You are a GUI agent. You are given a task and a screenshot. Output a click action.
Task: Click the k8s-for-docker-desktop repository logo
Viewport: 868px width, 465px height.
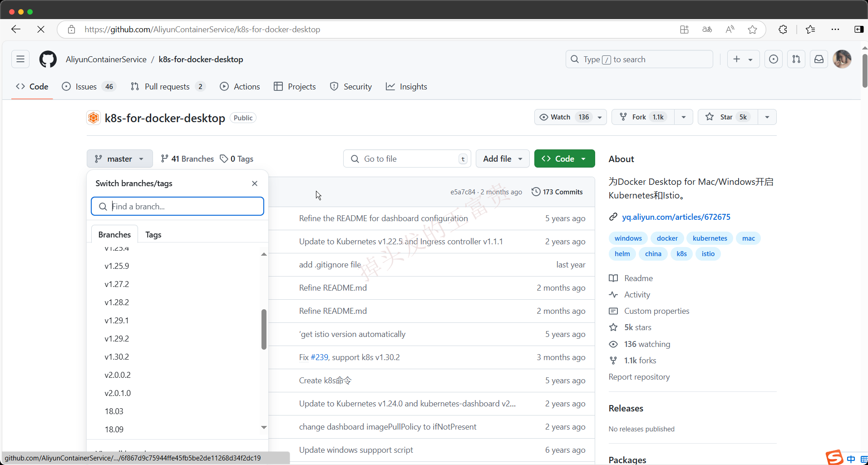click(94, 118)
